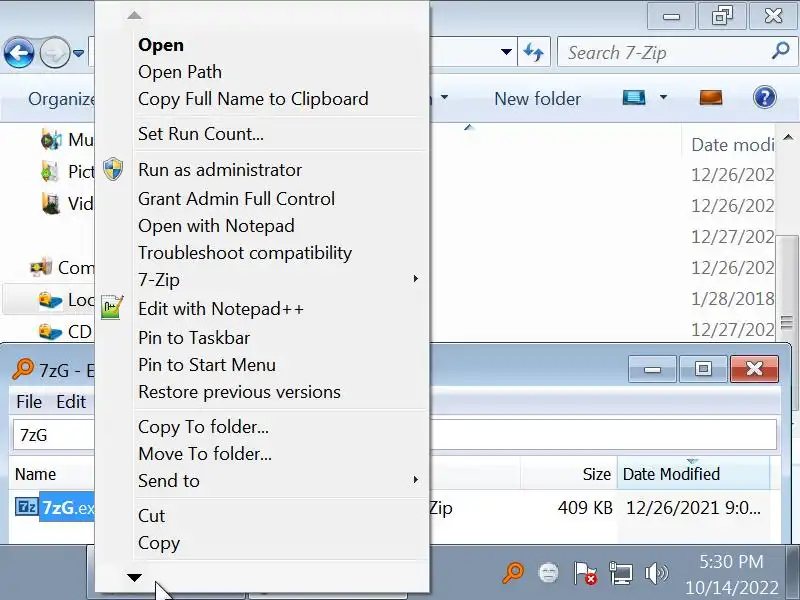Select the Local Disk drive icon

click(x=50, y=300)
